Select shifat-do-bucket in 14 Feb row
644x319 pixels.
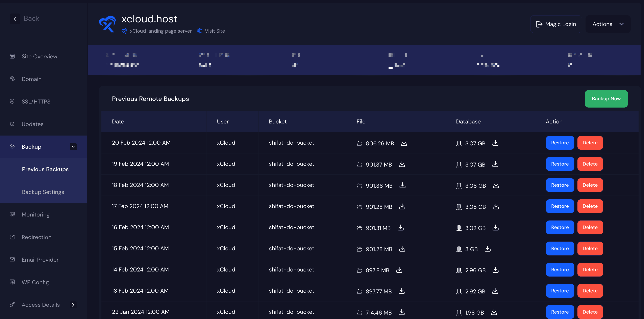coord(292,270)
